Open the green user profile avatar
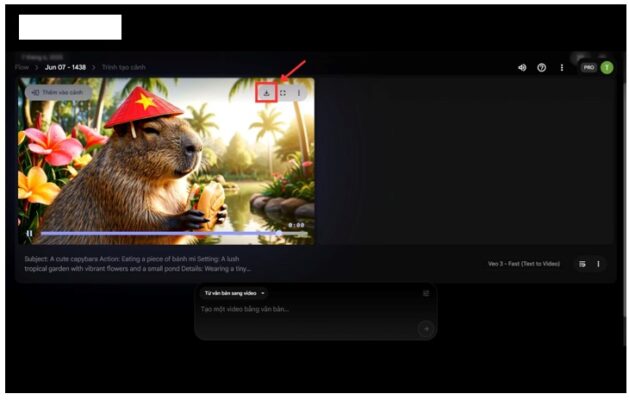Screen dimensions: 629x400 click(606, 68)
